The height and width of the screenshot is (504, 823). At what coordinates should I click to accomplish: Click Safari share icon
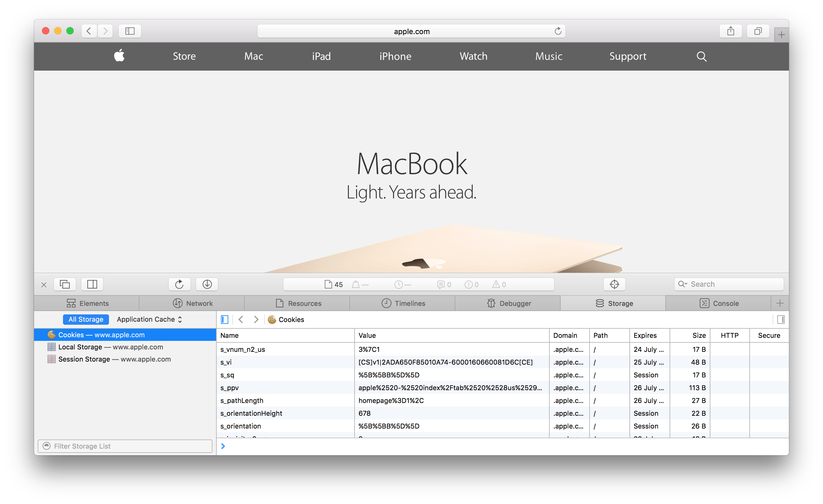[x=730, y=31]
